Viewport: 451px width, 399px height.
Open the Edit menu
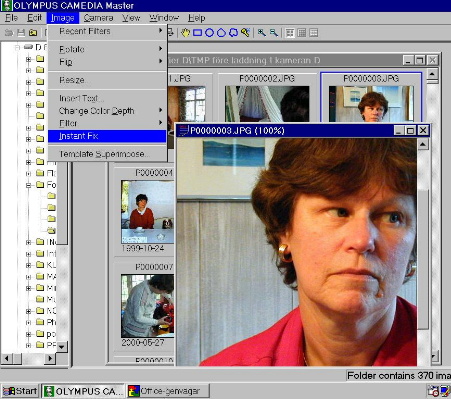(34, 18)
